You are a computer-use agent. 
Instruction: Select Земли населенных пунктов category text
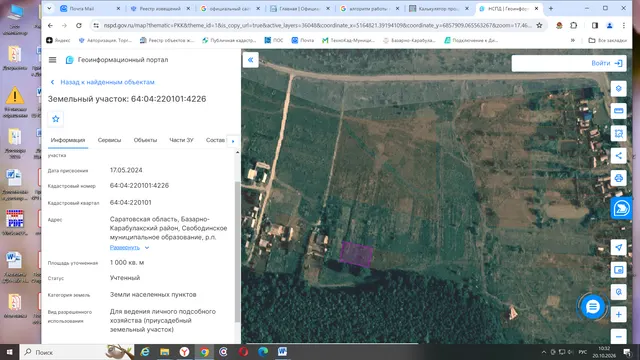tap(153, 294)
